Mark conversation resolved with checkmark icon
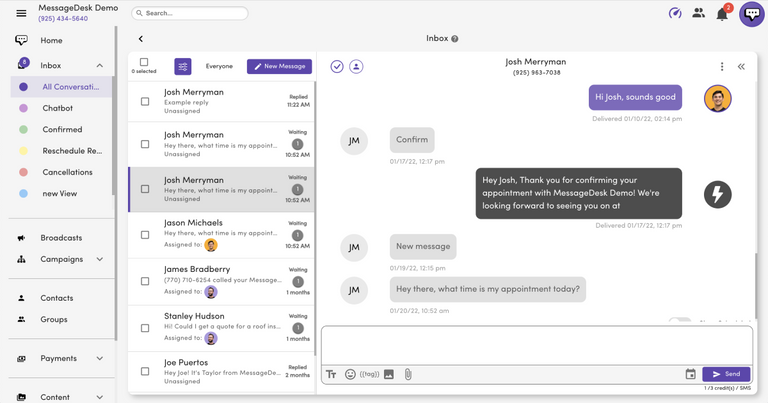Screen dimensions: 768x403 coord(337,67)
